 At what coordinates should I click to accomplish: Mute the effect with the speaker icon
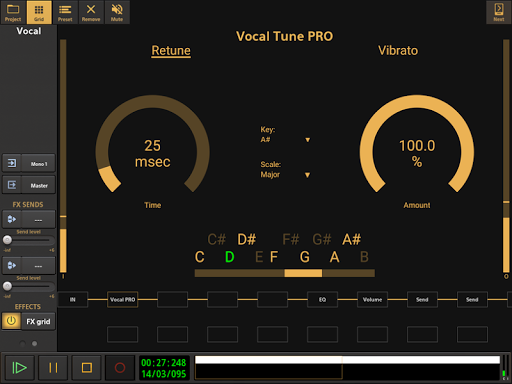pyautogui.click(x=117, y=12)
